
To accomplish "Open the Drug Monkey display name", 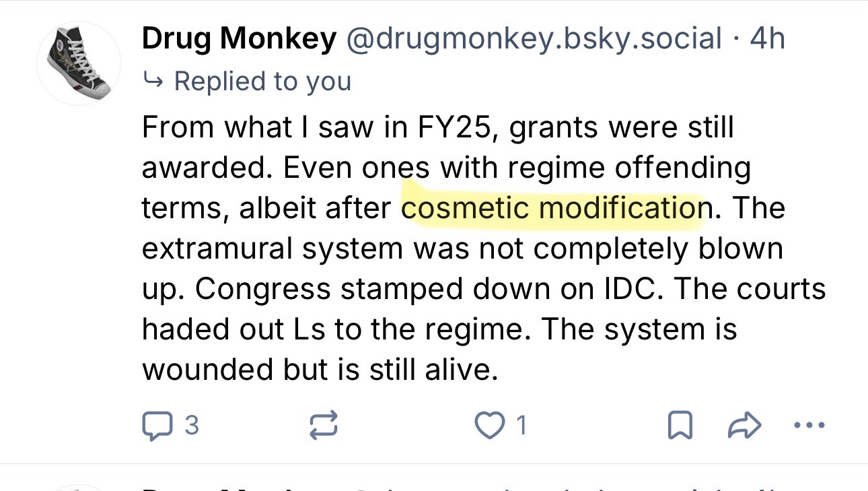I will tap(239, 39).
